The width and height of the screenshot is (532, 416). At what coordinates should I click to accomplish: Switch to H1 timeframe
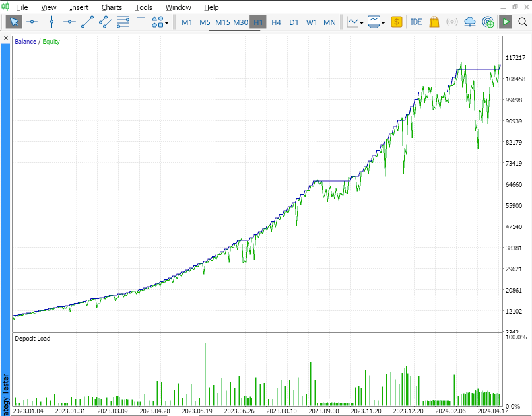258,22
